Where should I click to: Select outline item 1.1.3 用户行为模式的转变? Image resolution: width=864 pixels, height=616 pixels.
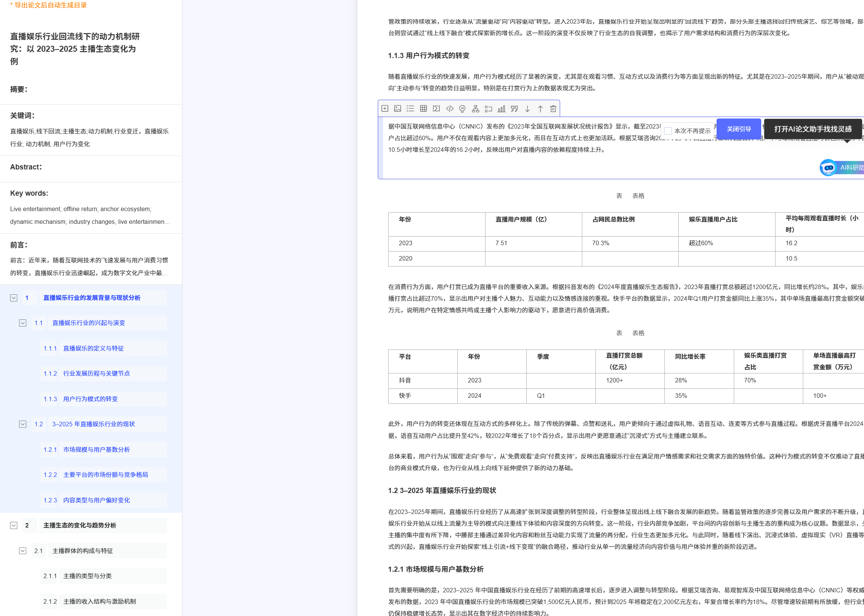point(90,399)
